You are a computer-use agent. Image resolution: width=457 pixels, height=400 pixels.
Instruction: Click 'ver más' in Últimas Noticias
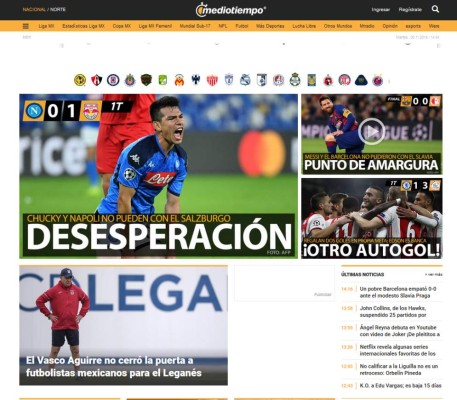433,275
